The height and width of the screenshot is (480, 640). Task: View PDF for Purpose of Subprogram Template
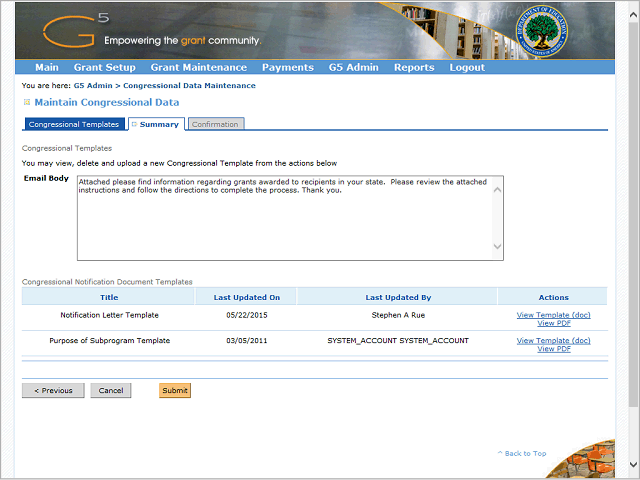(554, 349)
